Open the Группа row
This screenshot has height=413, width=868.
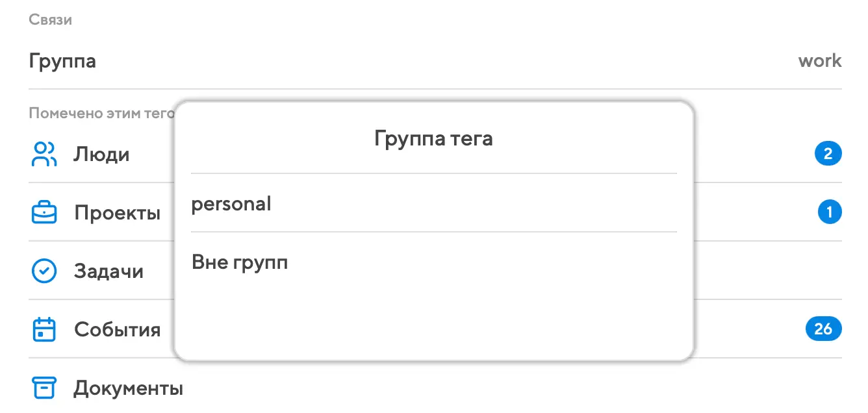coord(63,62)
